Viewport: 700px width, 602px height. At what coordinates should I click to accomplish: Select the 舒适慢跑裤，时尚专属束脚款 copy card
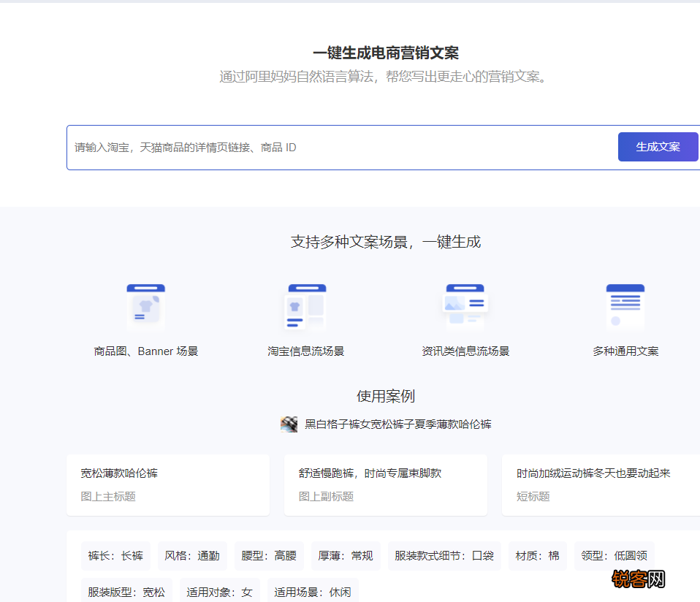386,485
